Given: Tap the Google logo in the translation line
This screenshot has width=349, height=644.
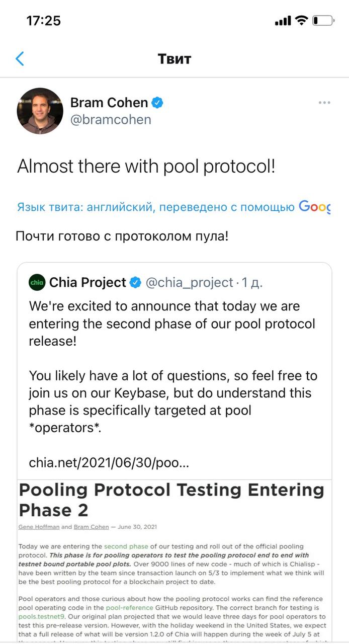Looking at the screenshot, I should click(x=315, y=206).
